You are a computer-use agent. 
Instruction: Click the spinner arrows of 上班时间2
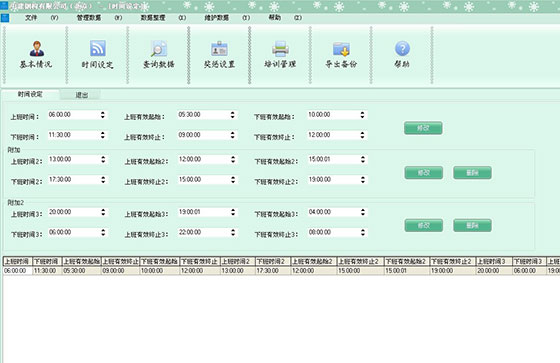(x=103, y=159)
